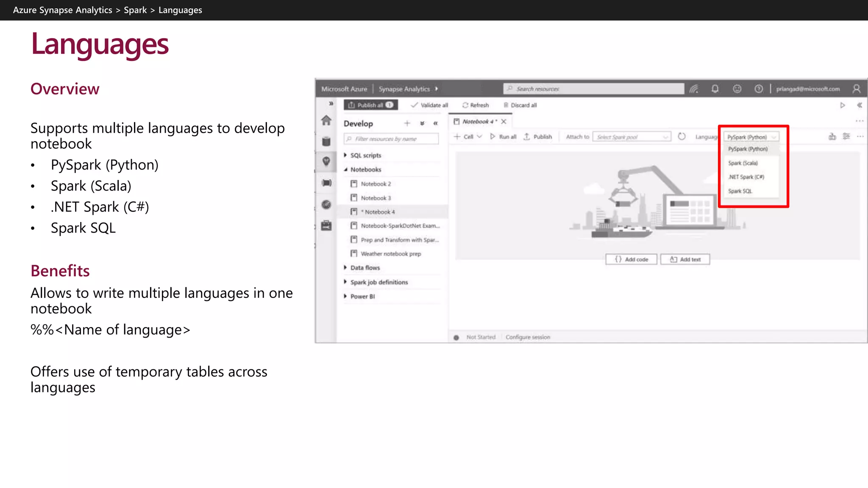Click the icon left of settings sliders
Viewport: 868px width, 488px height.
(x=832, y=136)
